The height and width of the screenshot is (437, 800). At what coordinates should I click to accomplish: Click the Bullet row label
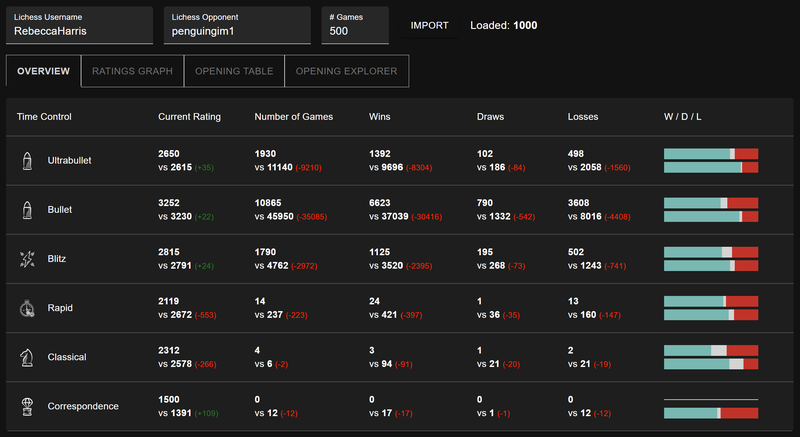click(60, 210)
